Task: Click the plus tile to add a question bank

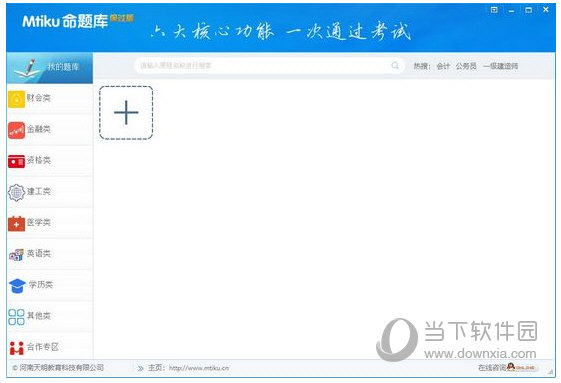Action: (126, 112)
